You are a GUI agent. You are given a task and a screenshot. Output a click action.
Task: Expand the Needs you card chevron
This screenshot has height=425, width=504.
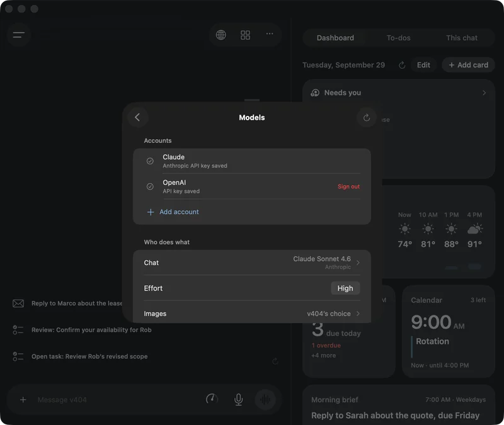pyautogui.click(x=484, y=93)
